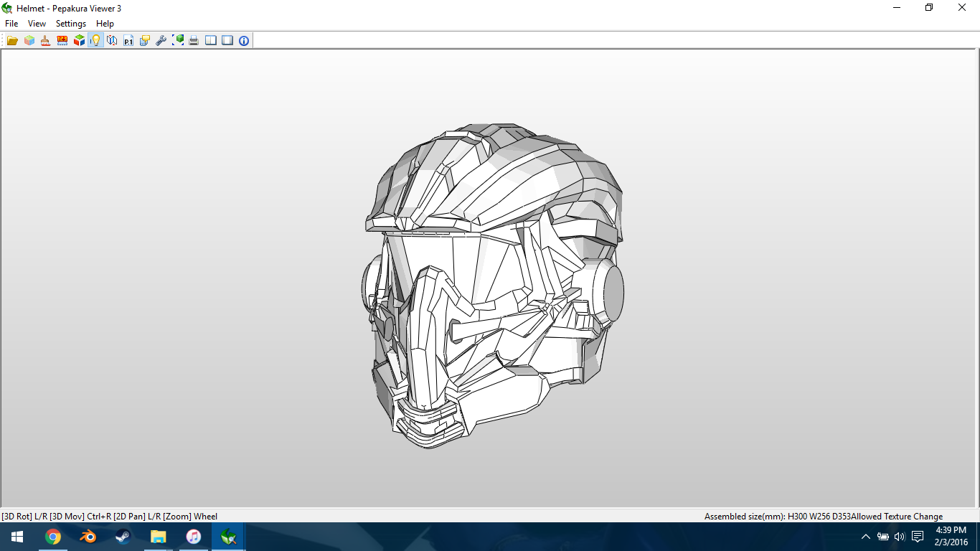980x551 pixels.
Task: Fit the 3D model with the green cube icon
Action: click(178, 41)
